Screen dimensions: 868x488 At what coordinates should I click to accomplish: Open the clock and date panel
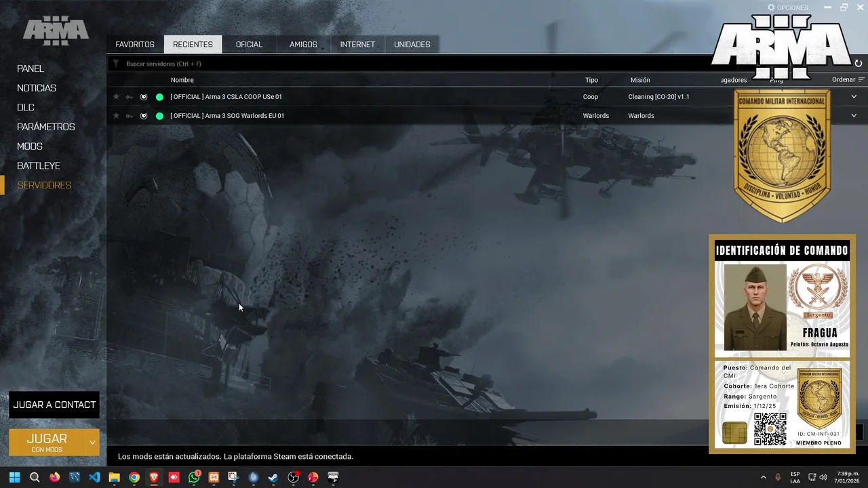(x=848, y=477)
